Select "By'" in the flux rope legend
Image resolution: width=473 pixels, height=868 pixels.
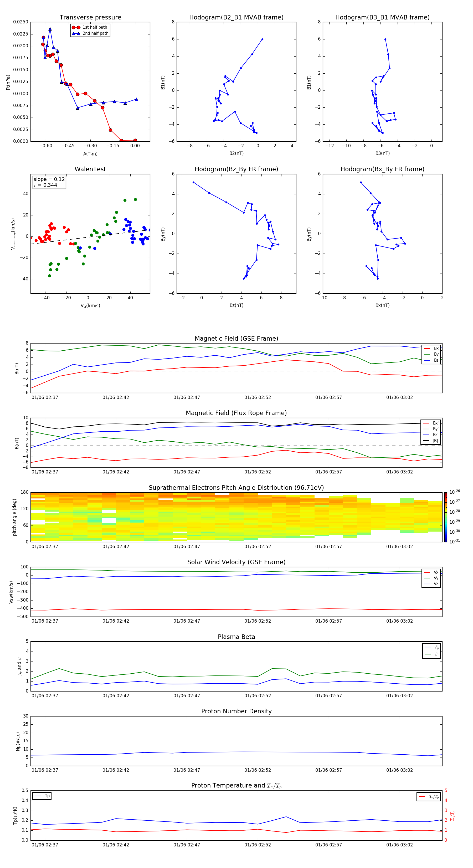[436, 429]
